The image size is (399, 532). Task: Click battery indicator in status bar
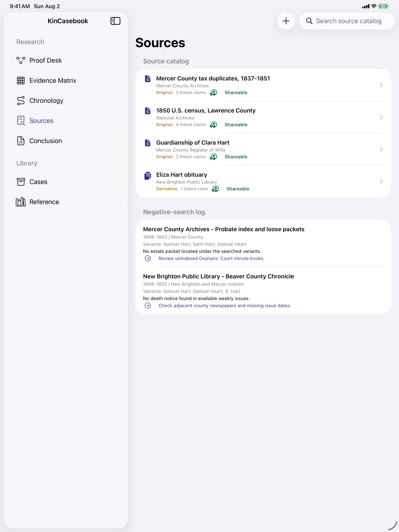[x=383, y=7]
